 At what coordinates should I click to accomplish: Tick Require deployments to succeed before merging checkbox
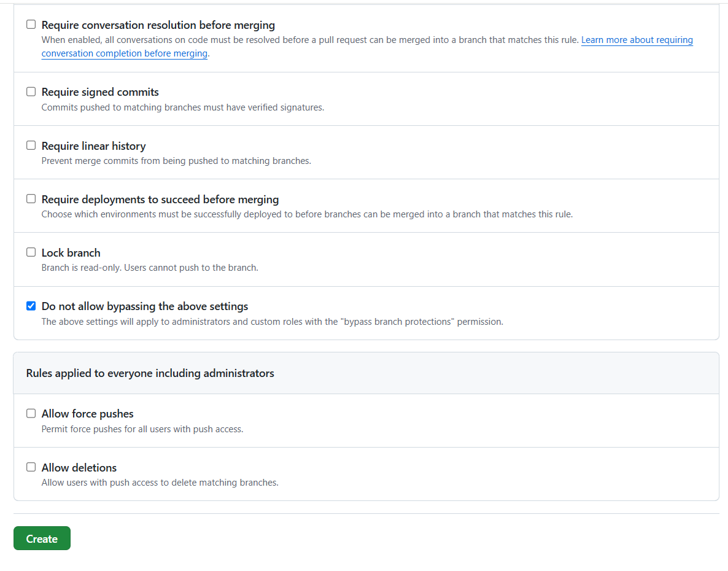31,199
